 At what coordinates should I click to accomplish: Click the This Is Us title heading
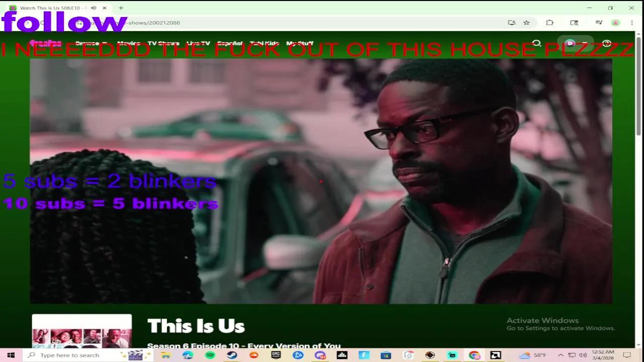pos(196,326)
